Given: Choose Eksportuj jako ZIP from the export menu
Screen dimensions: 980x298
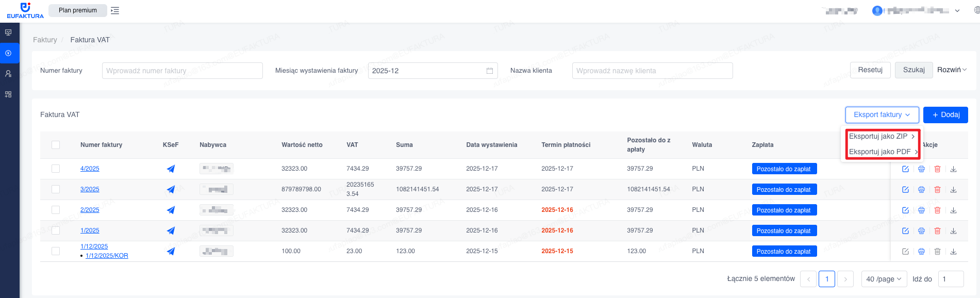Looking at the screenshot, I should pyautogui.click(x=882, y=137).
